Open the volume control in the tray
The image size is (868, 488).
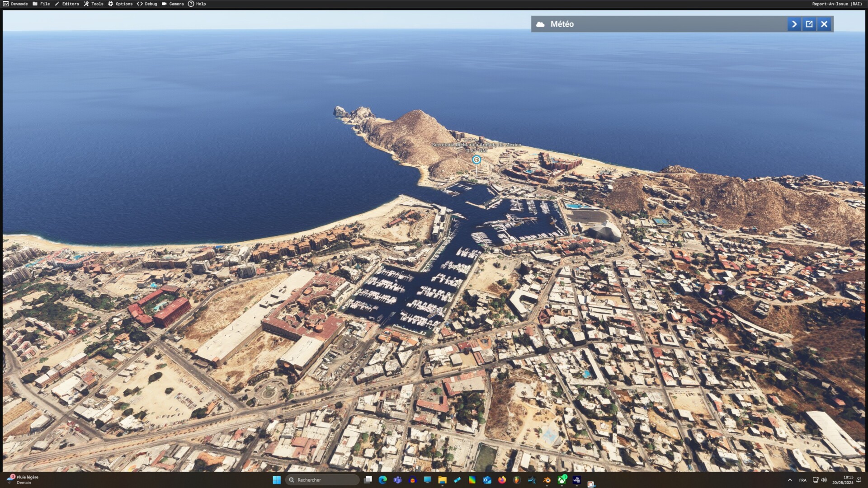click(824, 480)
